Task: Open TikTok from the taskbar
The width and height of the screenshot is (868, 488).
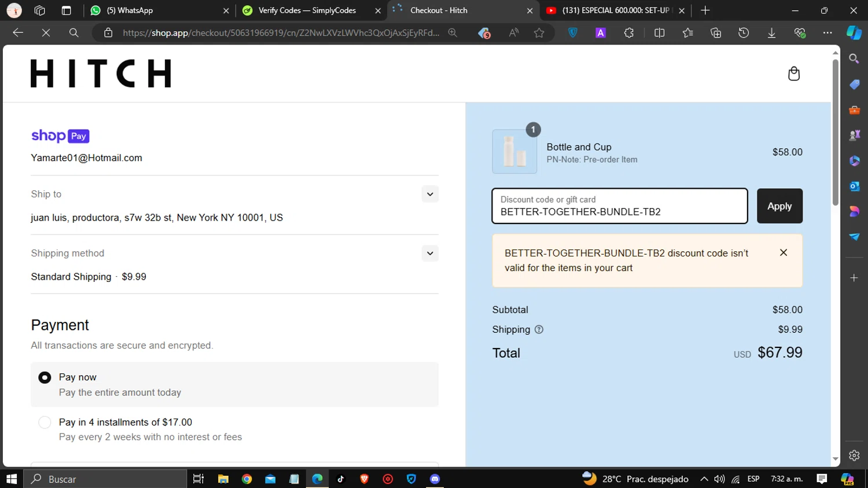Action: coord(341,479)
